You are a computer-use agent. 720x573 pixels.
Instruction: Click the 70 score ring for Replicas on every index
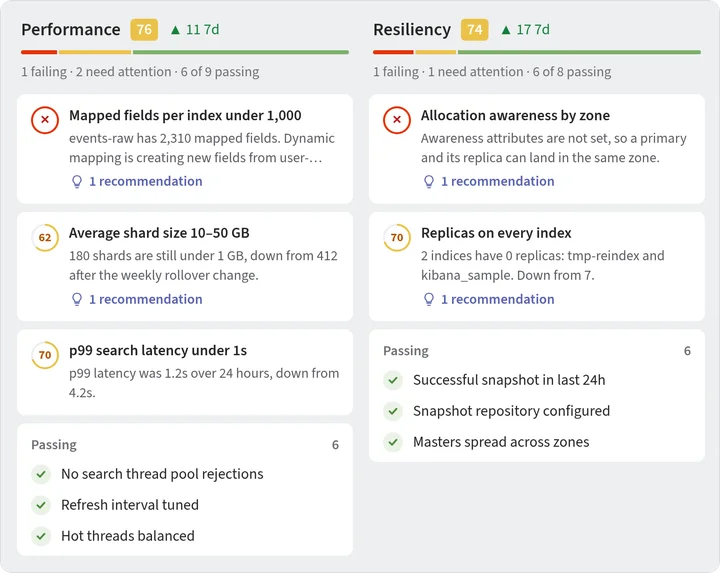397,237
